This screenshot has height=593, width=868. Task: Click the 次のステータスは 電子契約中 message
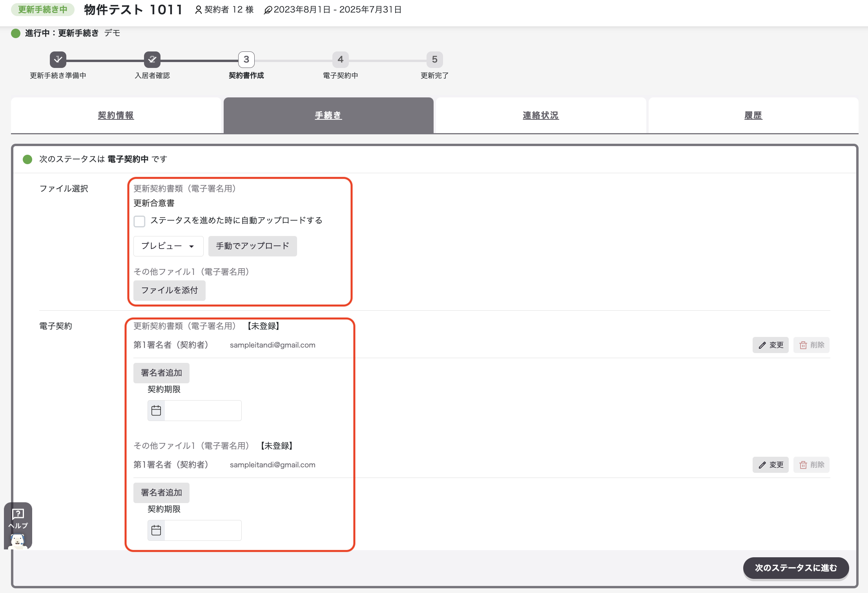tap(103, 159)
